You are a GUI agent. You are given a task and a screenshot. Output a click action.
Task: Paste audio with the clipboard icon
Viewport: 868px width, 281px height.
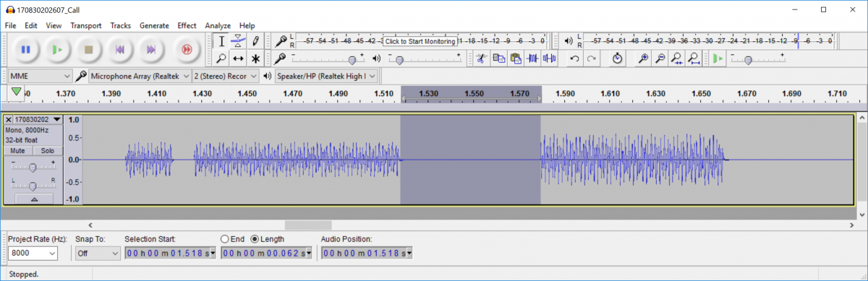[516, 59]
